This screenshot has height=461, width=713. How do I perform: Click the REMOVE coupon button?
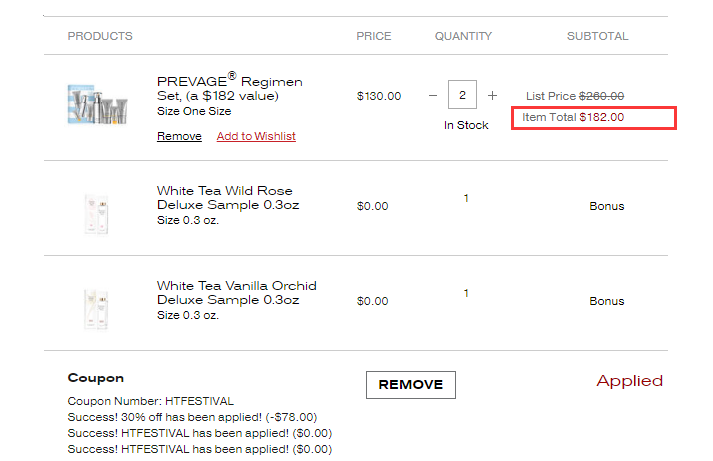tap(411, 385)
